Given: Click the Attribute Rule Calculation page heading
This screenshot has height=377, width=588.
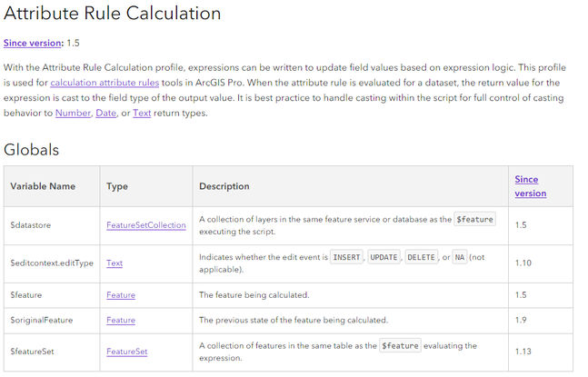Looking at the screenshot, I should click(112, 14).
